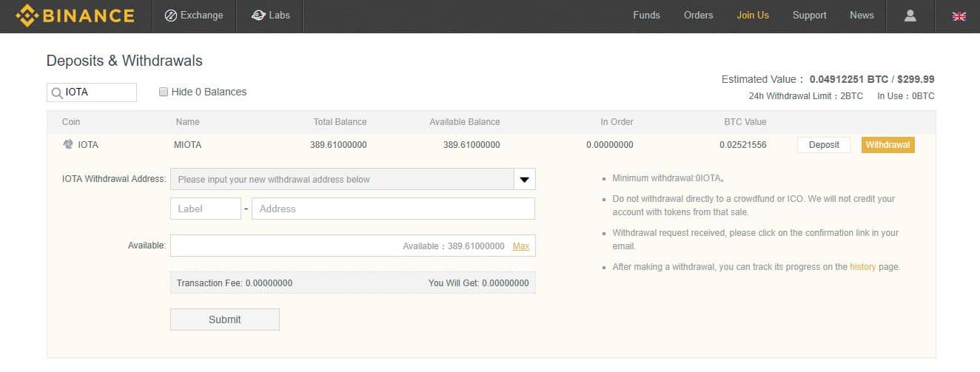
Task: Click the Name column header
Action: 187,122
